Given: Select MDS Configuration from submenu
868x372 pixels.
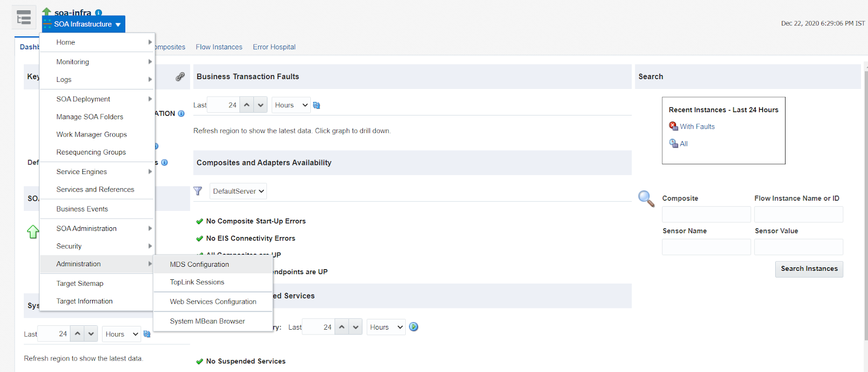Looking at the screenshot, I should coord(199,265).
